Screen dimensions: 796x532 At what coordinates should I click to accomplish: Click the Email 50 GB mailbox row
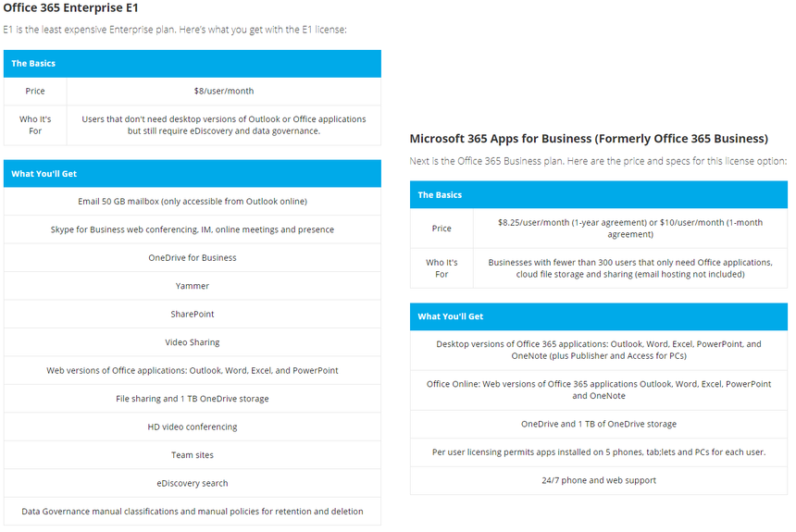192,202
